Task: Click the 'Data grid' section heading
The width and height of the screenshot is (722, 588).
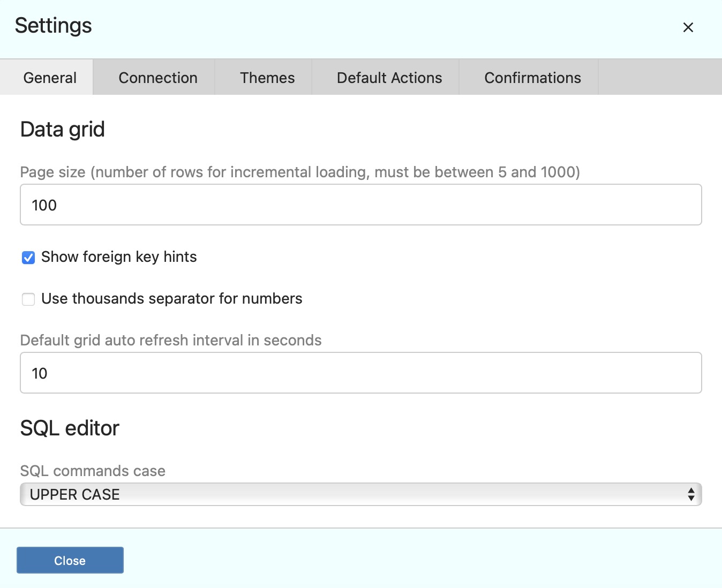Action: [63, 130]
